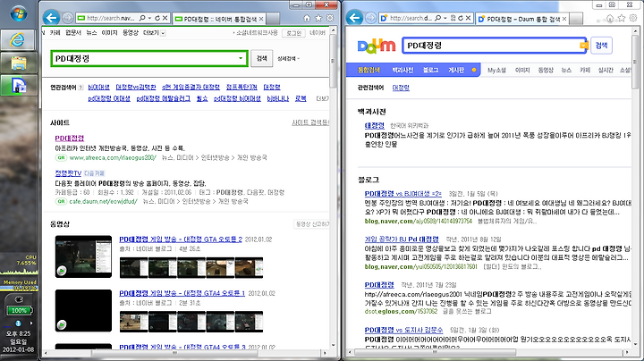Open favorites star in Naver window

pyautogui.click(x=318, y=18)
